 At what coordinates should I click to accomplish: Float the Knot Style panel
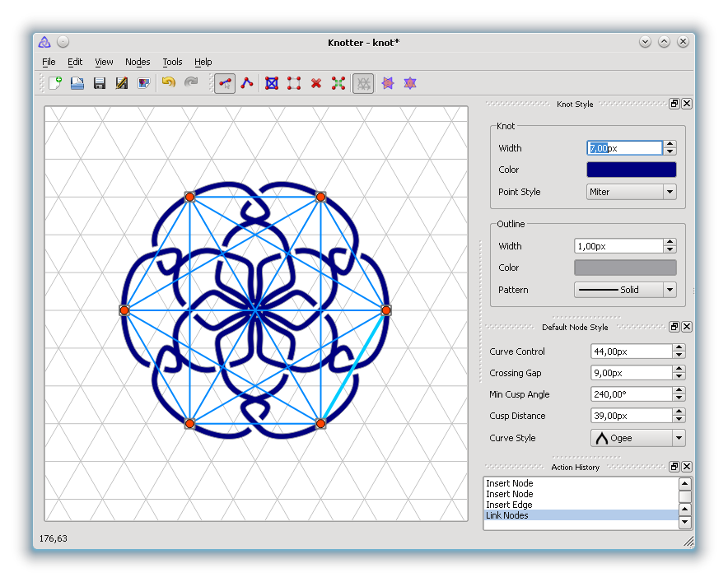674,104
